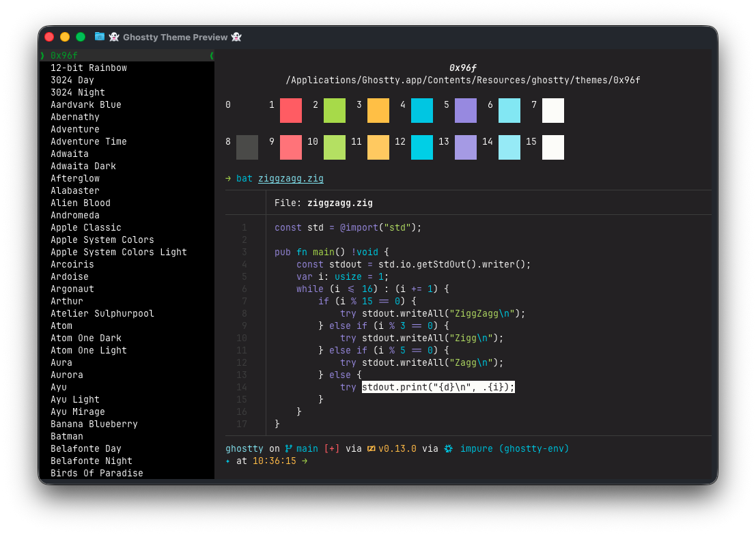Select the Apple System Colors theme

(102, 240)
